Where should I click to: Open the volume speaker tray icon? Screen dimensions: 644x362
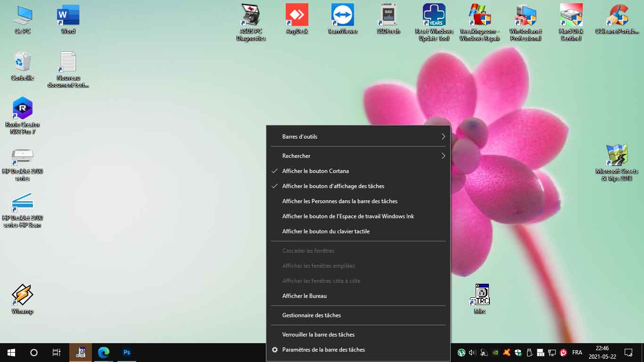point(472,353)
